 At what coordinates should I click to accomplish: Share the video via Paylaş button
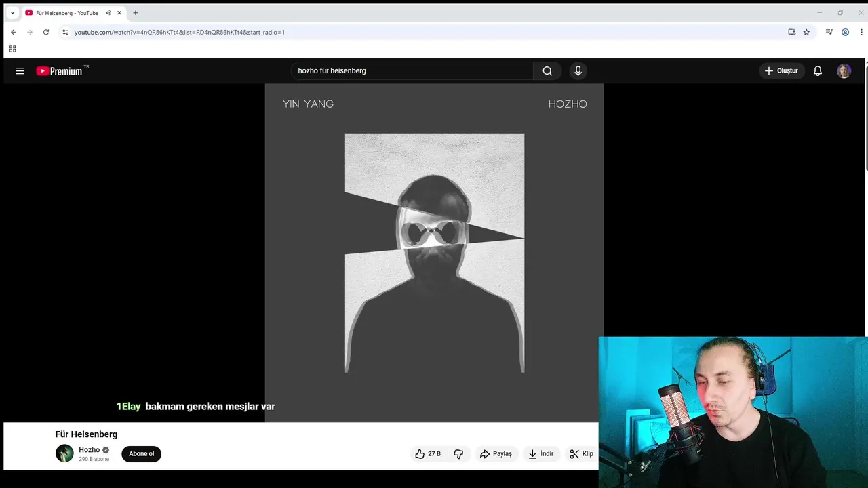pyautogui.click(x=496, y=454)
